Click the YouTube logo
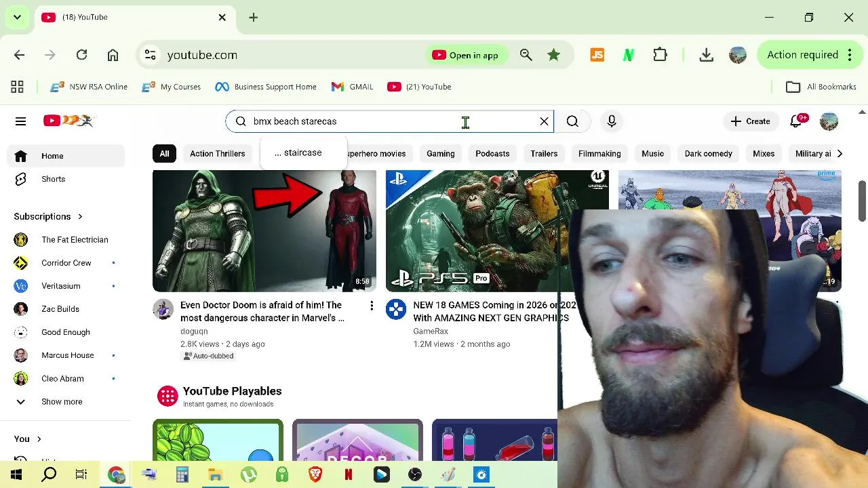The image size is (868, 488). pos(68,121)
